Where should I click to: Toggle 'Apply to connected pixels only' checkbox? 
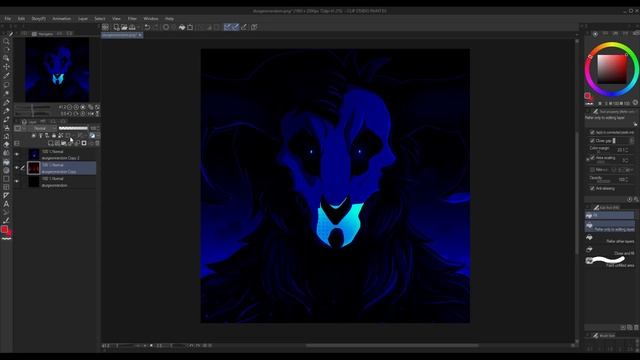pos(592,132)
